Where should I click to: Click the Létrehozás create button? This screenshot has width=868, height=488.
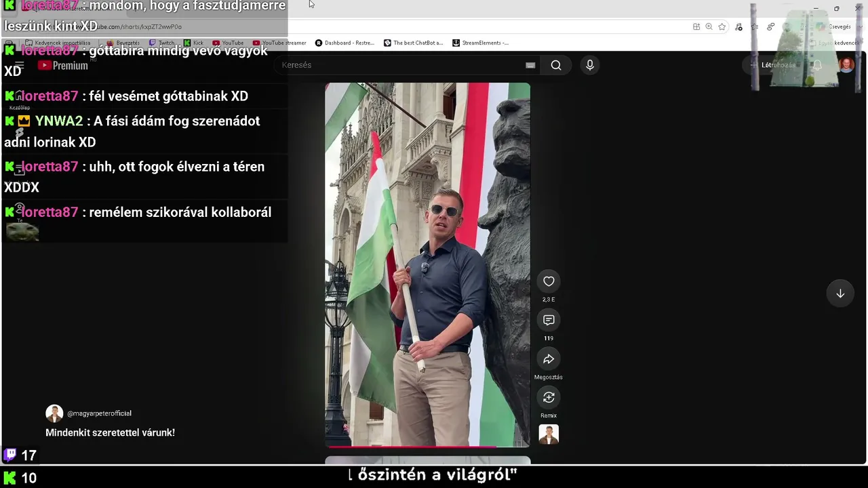[x=772, y=65]
